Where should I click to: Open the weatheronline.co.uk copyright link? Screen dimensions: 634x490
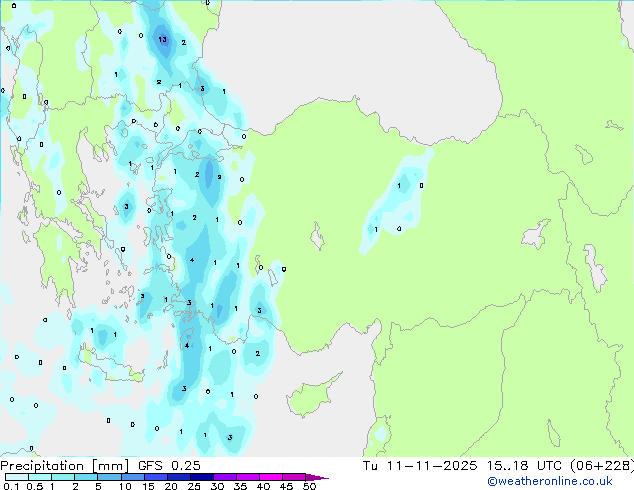coord(550,481)
